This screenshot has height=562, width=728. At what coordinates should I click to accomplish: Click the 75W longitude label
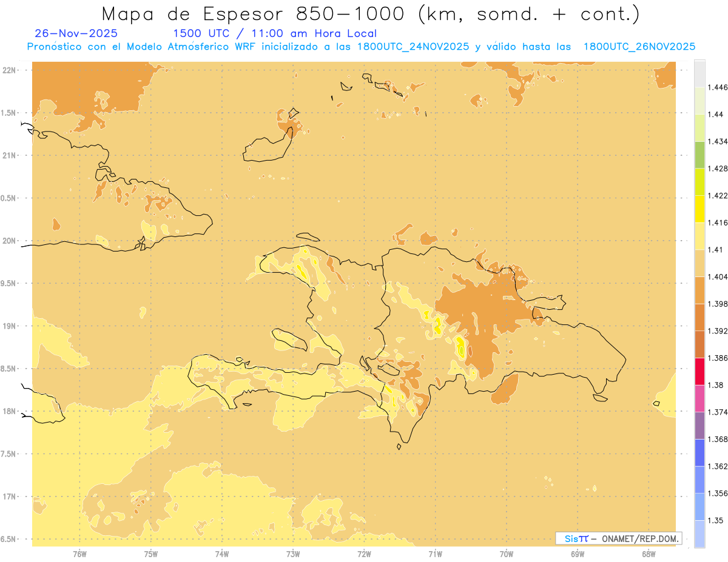point(151,554)
